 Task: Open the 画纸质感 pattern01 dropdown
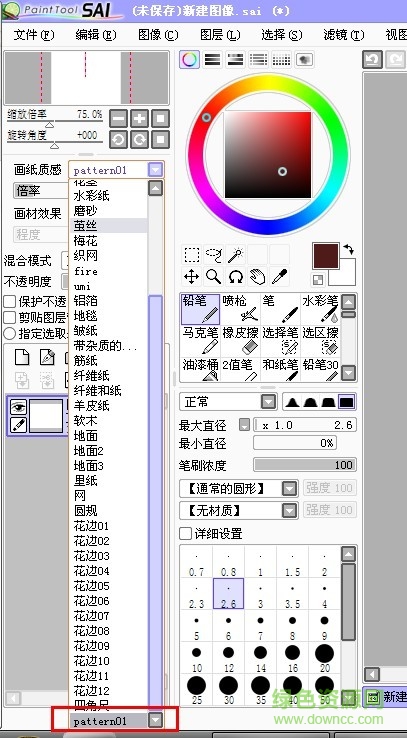point(156,170)
